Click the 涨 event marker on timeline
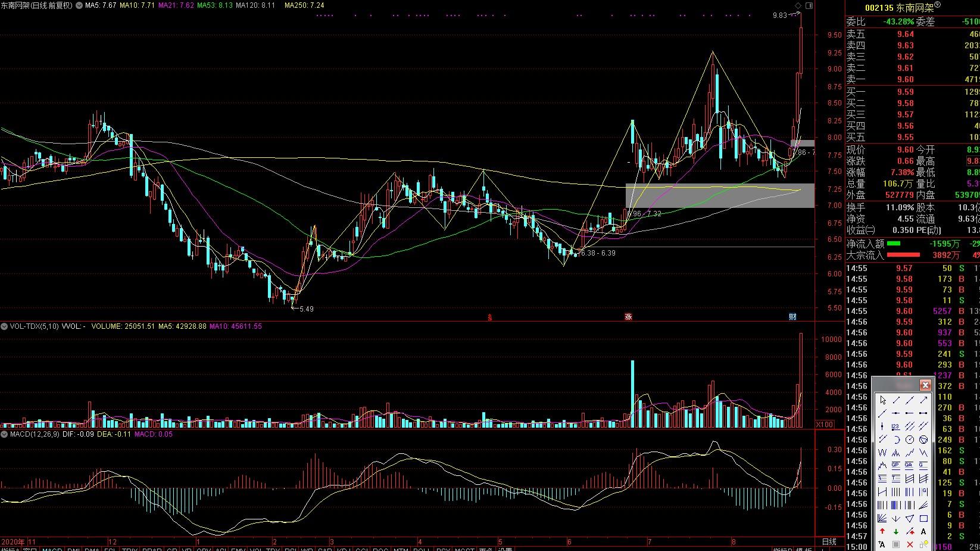 (x=628, y=316)
